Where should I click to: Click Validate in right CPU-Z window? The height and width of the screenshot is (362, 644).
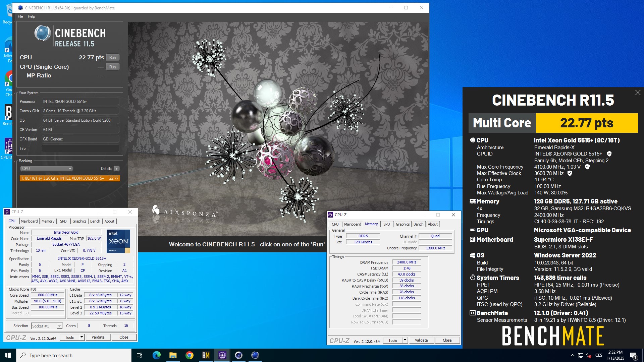point(421,340)
